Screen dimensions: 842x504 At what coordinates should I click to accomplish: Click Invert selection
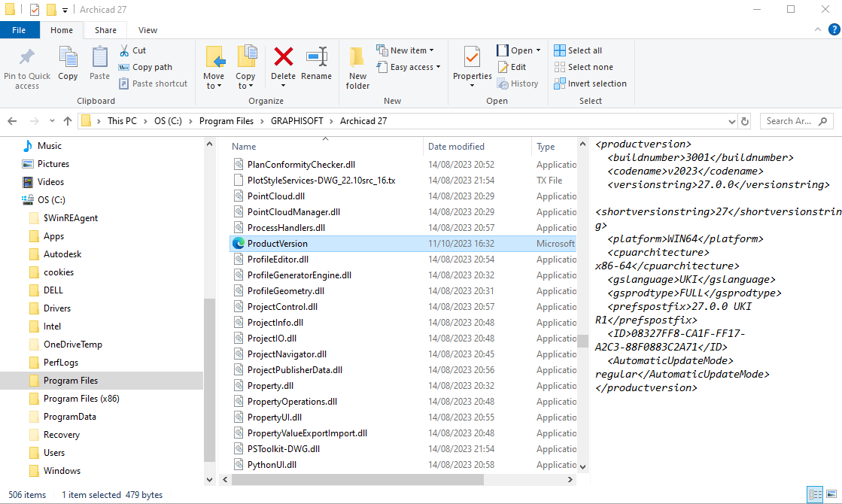[590, 83]
